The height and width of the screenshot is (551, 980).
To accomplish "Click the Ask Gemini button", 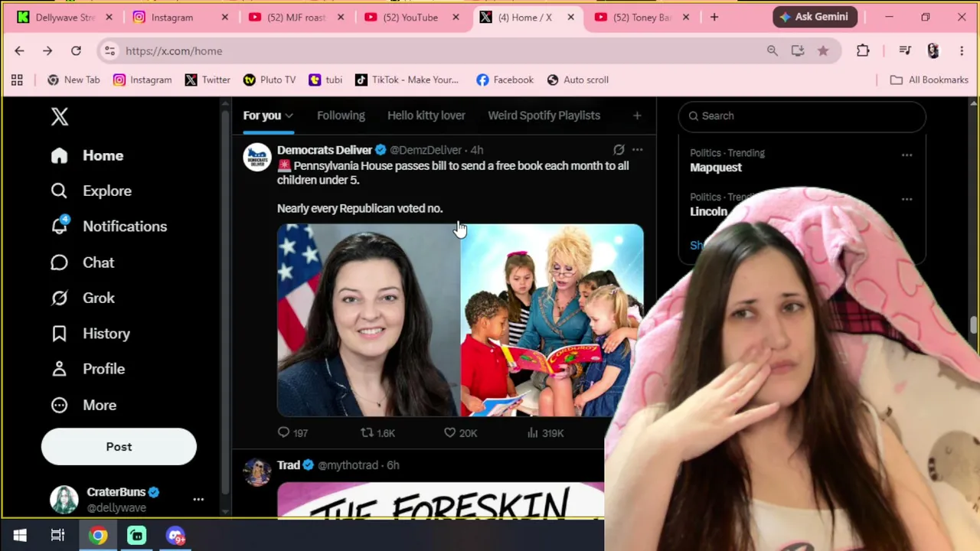I will pyautogui.click(x=815, y=17).
